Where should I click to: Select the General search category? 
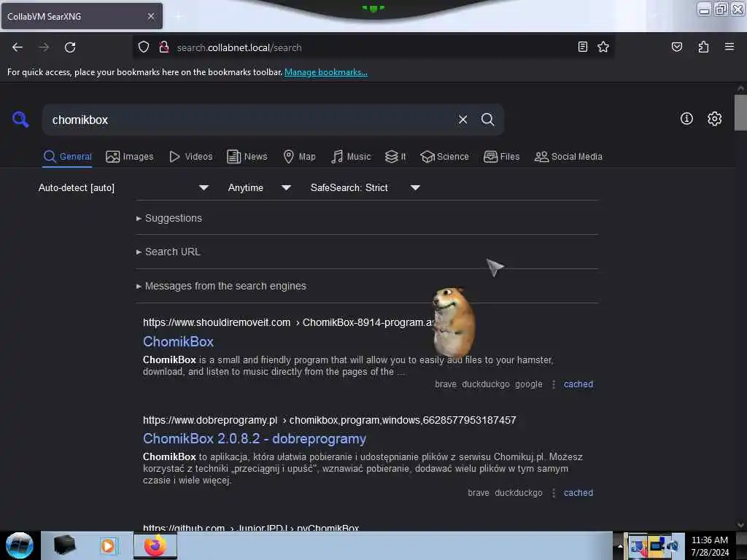click(67, 157)
